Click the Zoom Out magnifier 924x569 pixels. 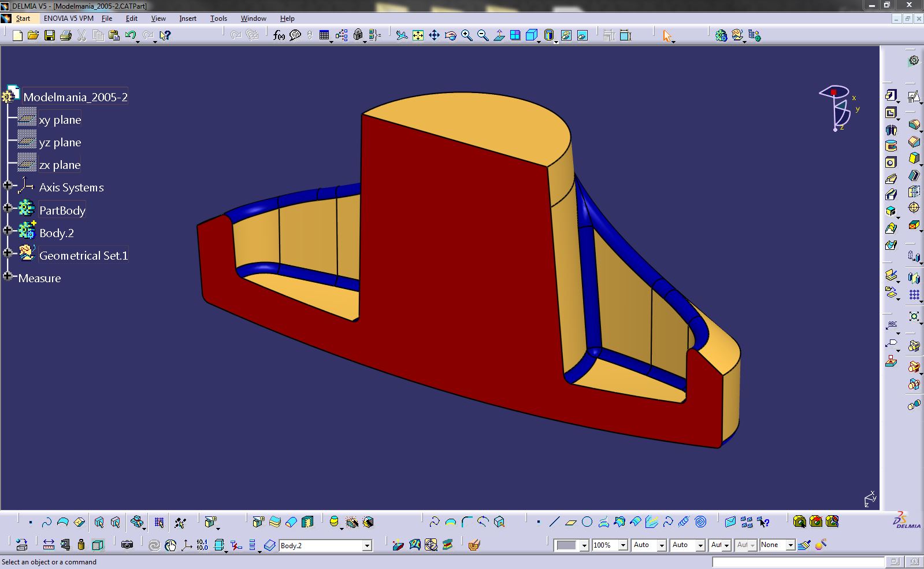(483, 36)
